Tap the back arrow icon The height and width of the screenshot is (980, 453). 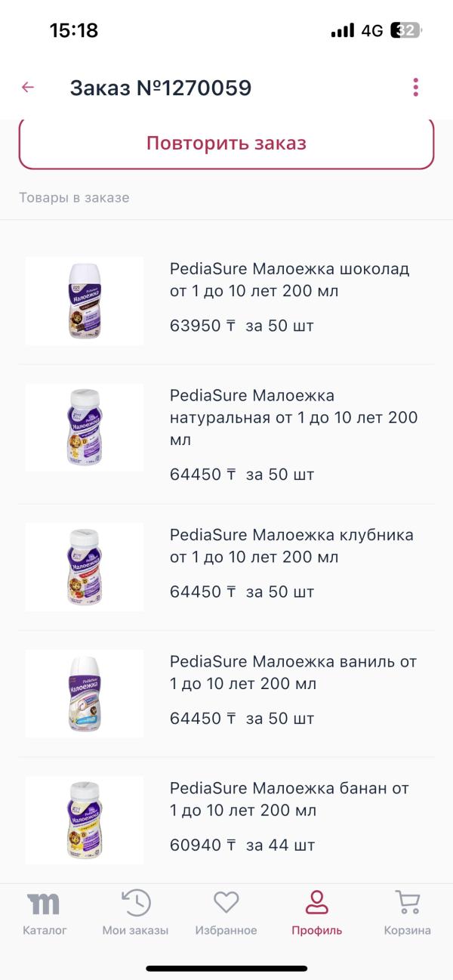[x=28, y=88]
